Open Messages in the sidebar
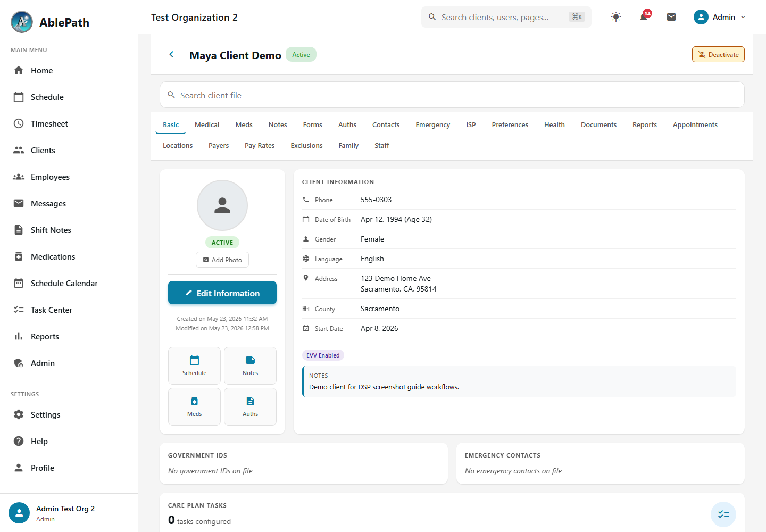The height and width of the screenshot is (532, 766). click(69, 203)
